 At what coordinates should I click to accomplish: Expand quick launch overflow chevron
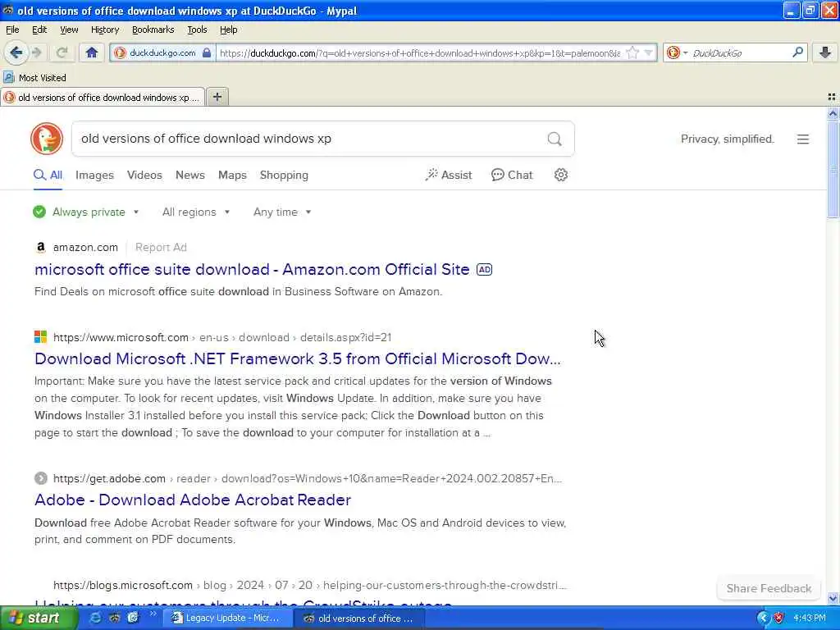coord(153,614)
